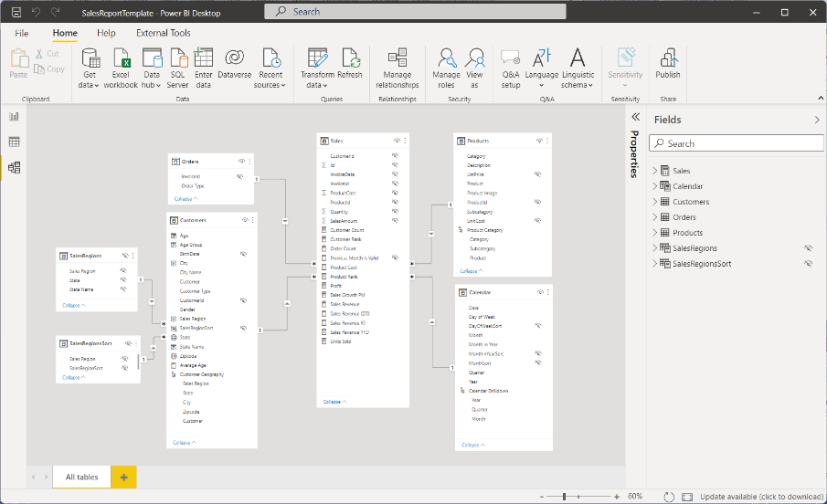Reset the model layout zoom

[669, 497]
